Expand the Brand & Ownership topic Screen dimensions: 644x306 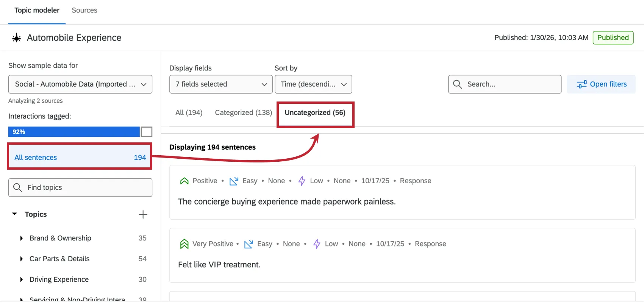(22, 238)
